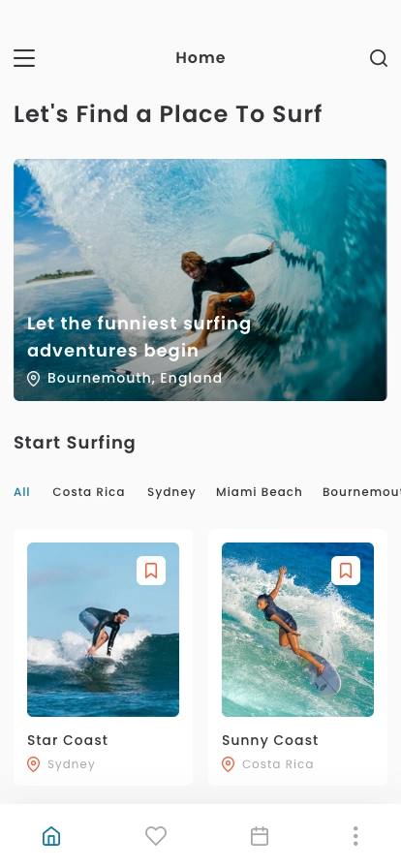Switch to the Sydney filter tab
Image resolution: width=401 pixels, height=868 pixels.
171,492
